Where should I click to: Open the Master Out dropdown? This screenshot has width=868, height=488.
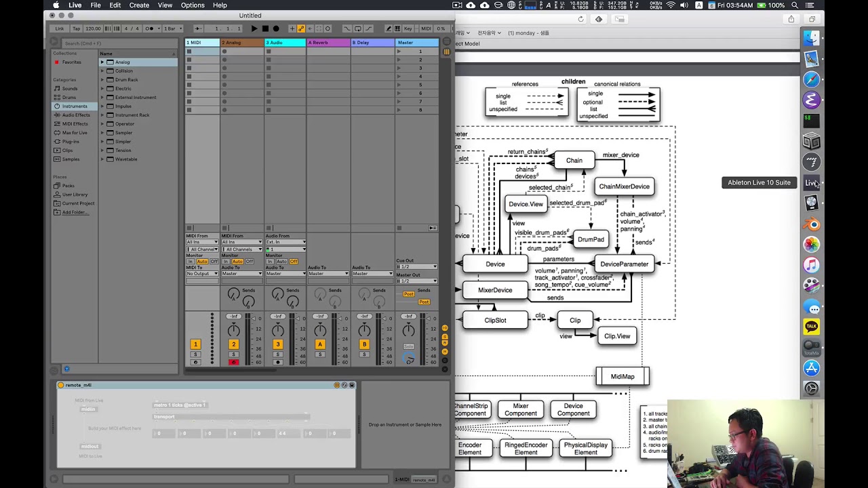coord(417,281)
